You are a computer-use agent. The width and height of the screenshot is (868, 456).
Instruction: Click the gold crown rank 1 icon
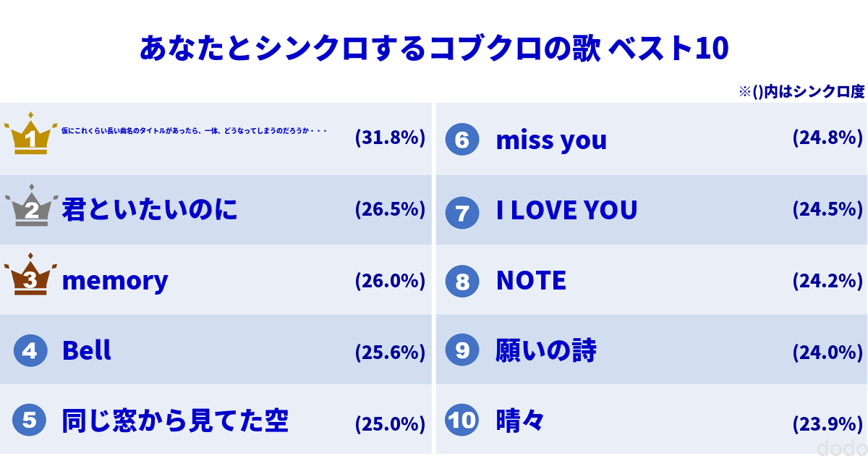(30, 135)
